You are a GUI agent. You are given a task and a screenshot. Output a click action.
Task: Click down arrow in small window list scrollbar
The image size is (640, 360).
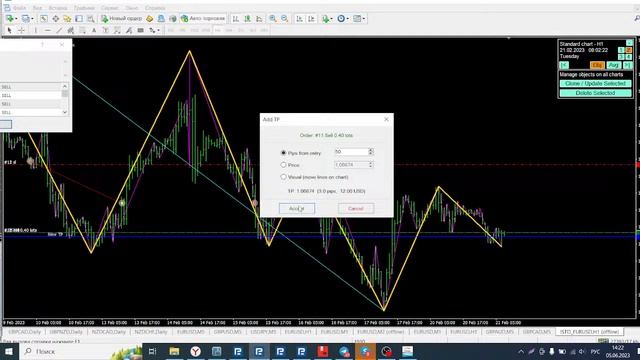[x=65, y=112]
